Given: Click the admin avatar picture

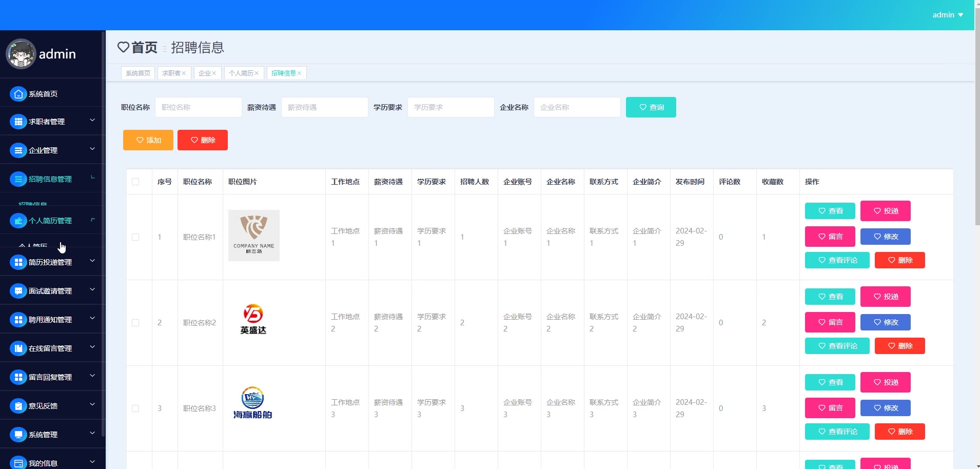Looking at the screenshot, I should (x=21, y=54).
